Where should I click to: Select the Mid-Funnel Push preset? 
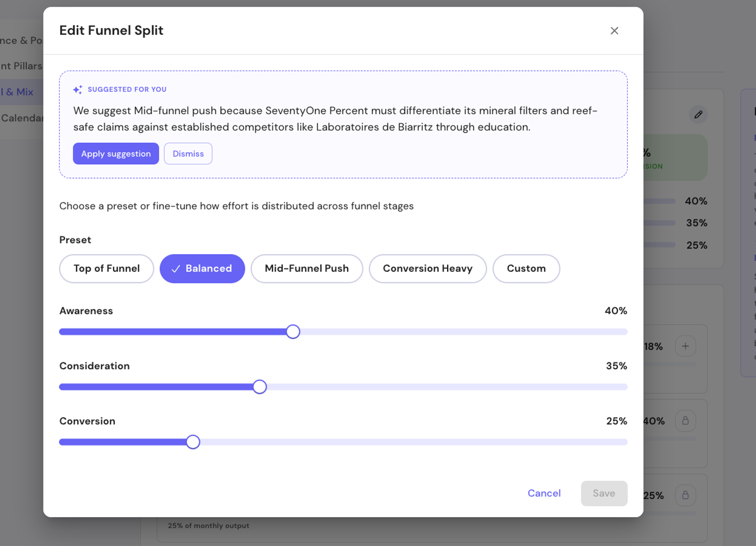307,269
